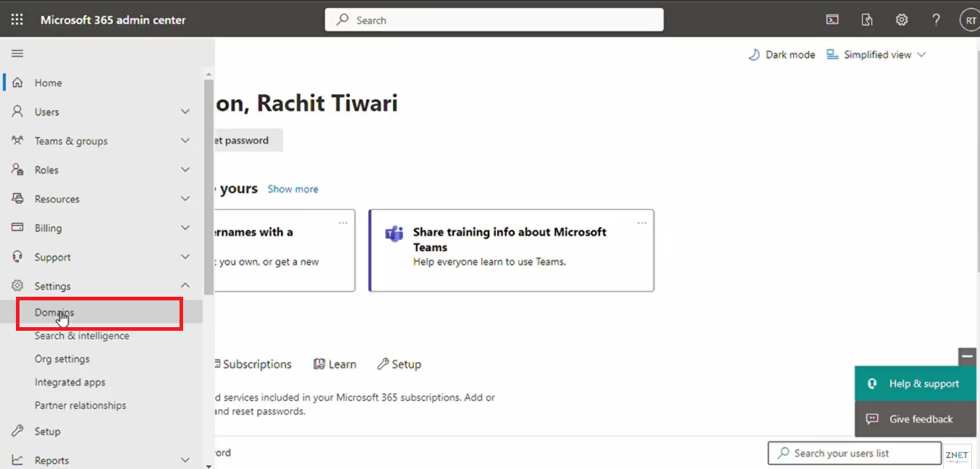Minimize the Help & support panel

(967, 356)
